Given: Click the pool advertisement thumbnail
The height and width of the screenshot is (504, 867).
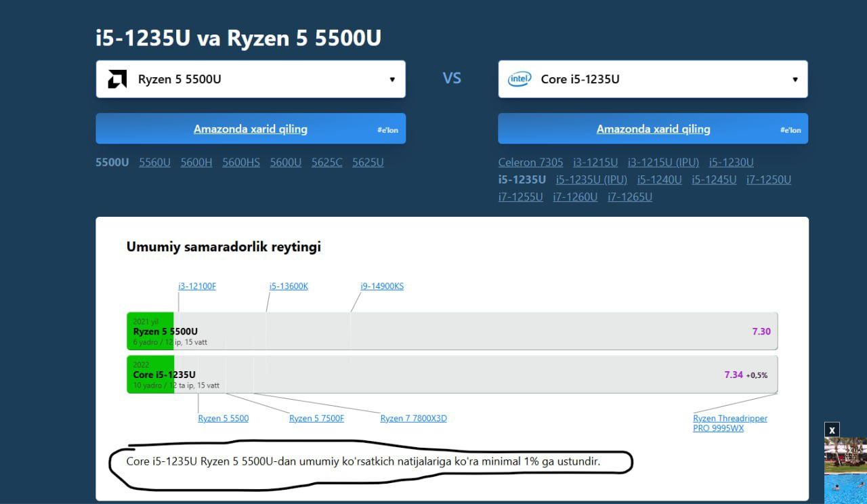Looking at the screenshot, I should [845, 471].
